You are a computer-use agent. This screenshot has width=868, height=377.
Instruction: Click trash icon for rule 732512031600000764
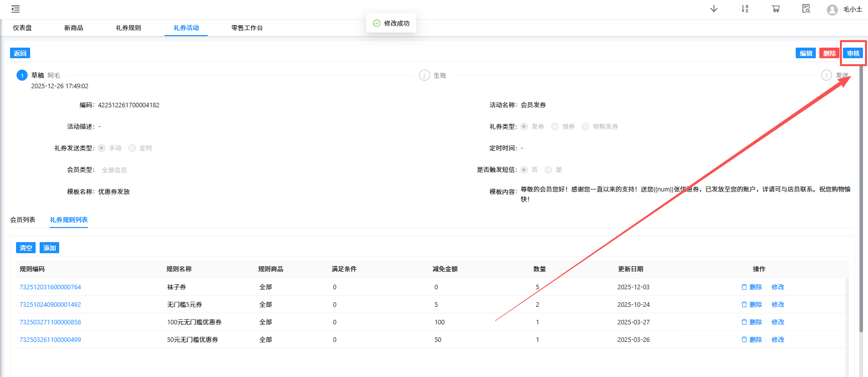click(744, 287)
